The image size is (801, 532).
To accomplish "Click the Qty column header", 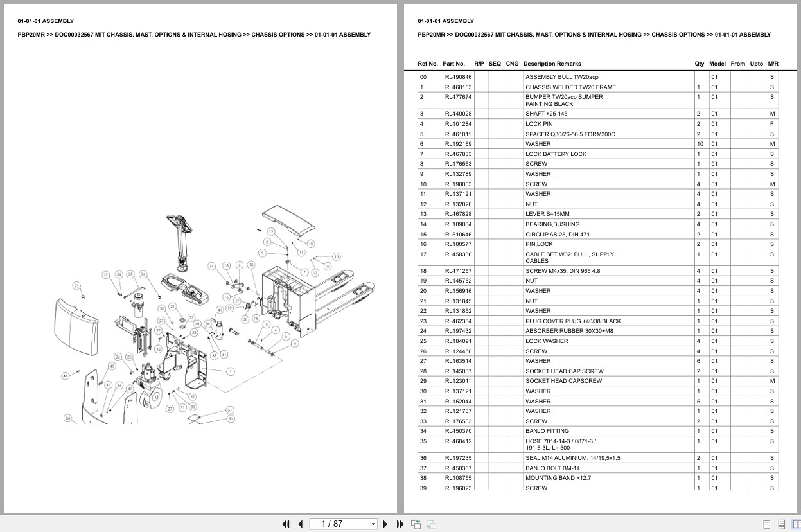I will (x=700, y=64).
